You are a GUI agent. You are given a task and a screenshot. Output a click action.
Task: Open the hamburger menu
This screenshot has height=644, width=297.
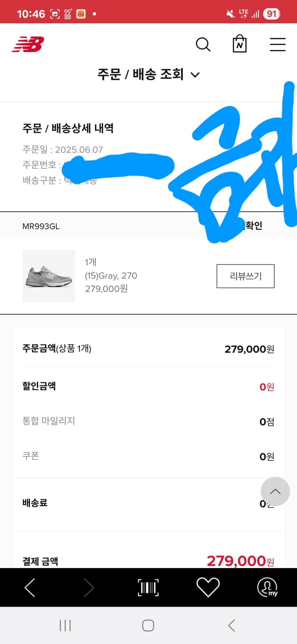278,44
